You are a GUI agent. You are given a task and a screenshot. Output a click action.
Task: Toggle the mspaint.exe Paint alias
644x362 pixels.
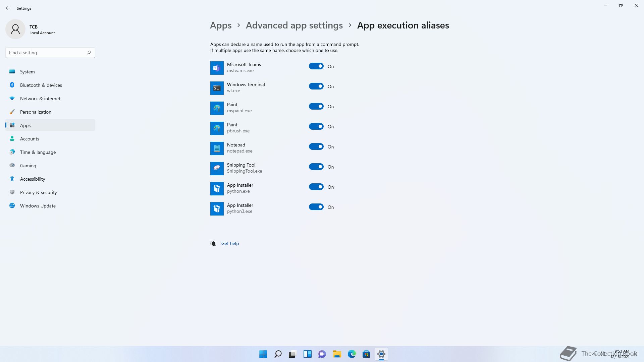(x=316, y=107)
